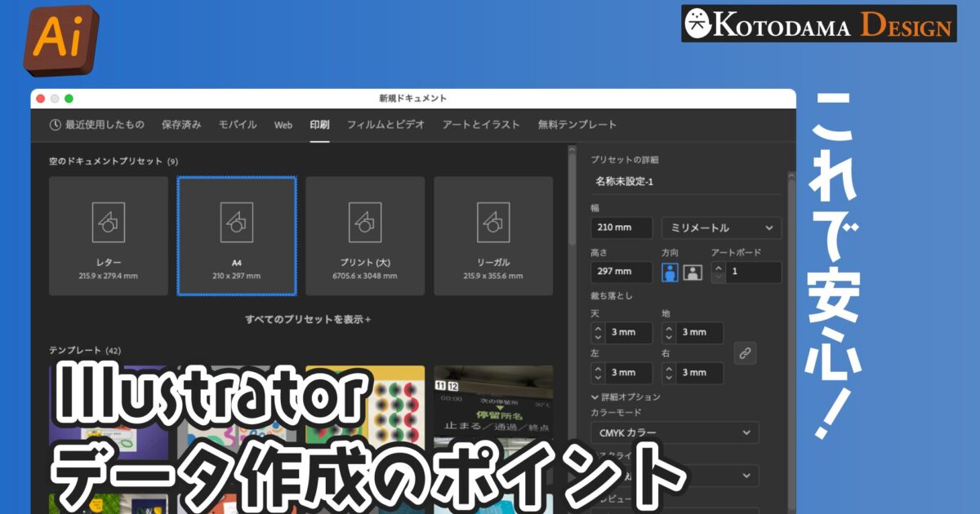980x514 pixels.
Task: Pick the プリント (大) preset icon
Action: [x=365, y=222]
